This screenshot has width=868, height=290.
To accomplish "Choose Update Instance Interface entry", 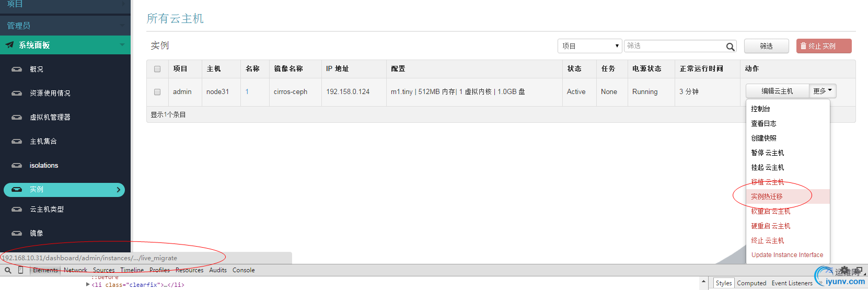I will click(x=788, y=255).
